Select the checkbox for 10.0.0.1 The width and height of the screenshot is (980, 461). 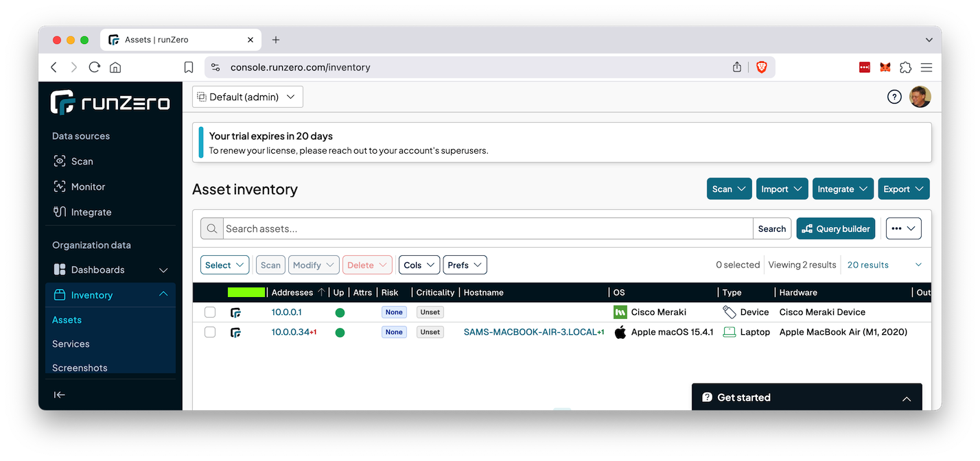[210, 312]
